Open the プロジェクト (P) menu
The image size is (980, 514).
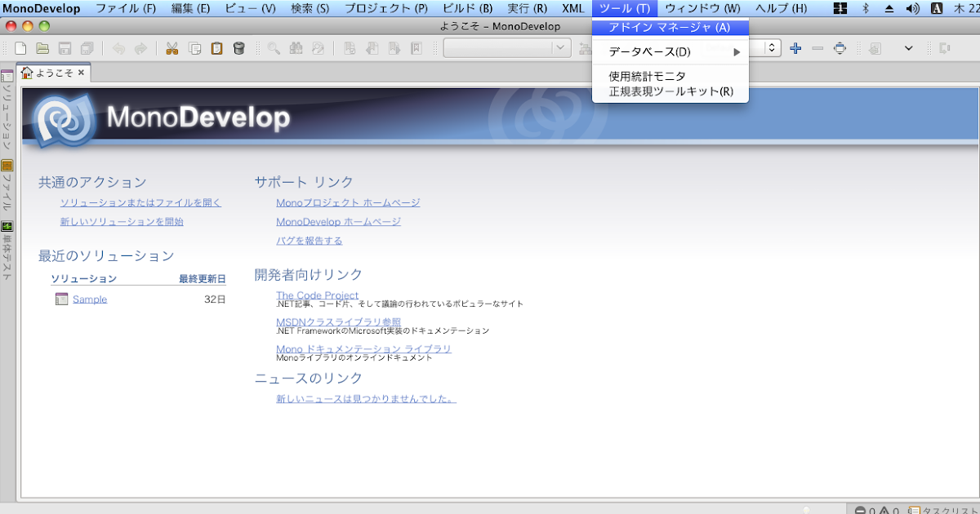pyautogui.click(x=385, y=8)
